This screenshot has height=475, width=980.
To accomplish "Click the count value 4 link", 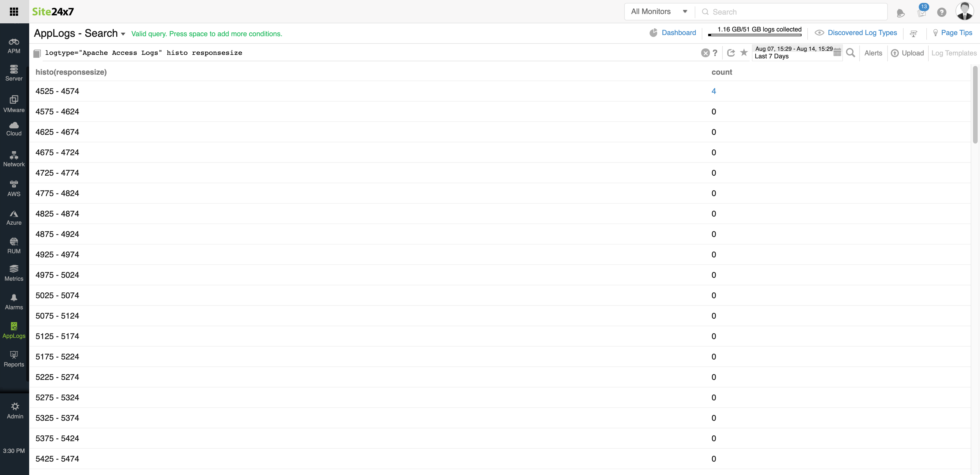I will pos(714,91).
